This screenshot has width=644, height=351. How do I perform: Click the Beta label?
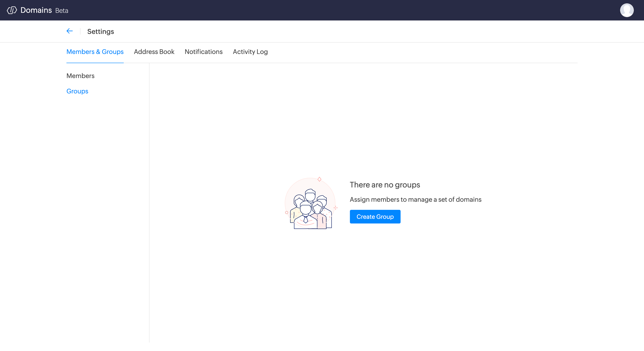point(62,11)
